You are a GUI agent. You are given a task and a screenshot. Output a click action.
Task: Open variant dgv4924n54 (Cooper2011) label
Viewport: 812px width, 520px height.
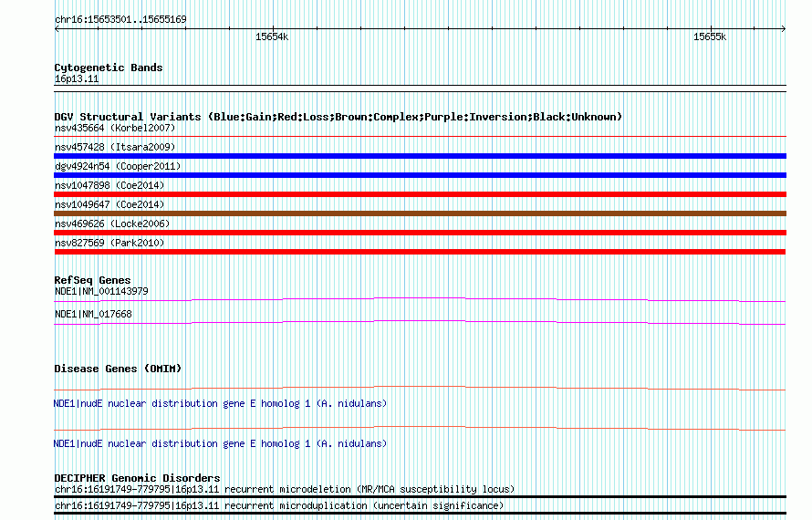118,166
